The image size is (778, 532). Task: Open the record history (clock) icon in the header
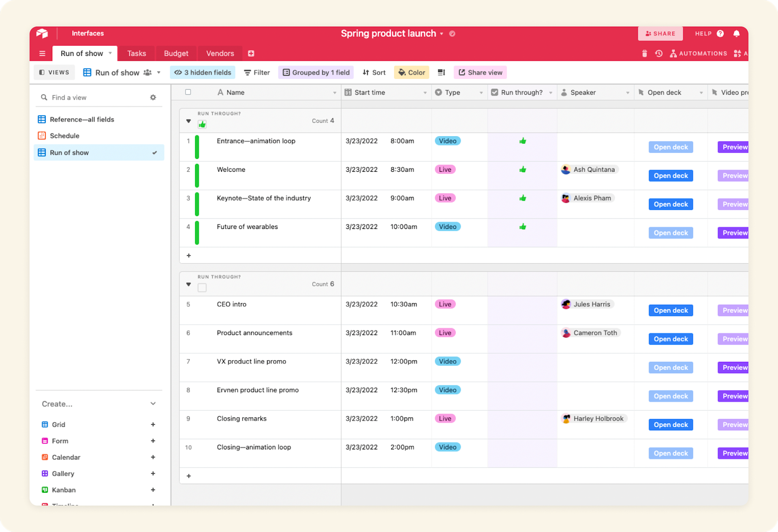pos(658,53)
